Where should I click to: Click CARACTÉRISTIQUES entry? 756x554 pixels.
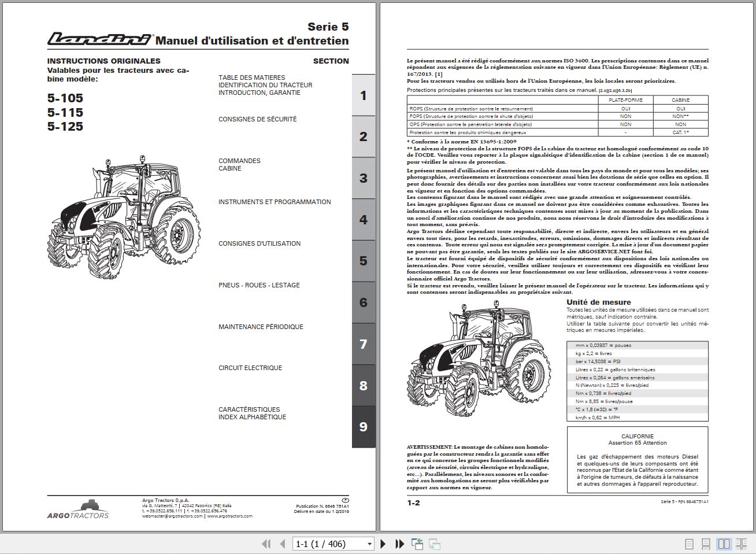click(x=249, y=409)
